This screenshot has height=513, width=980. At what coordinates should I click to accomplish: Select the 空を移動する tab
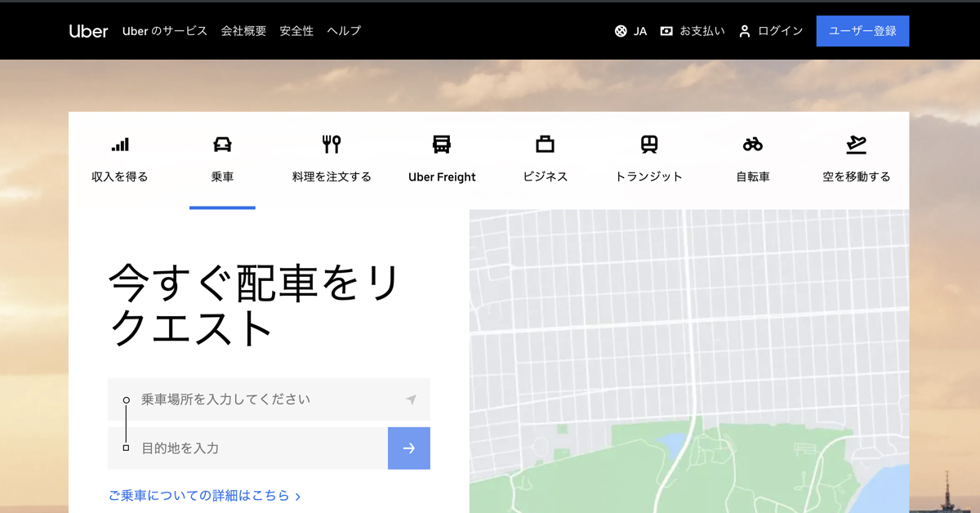tap(856, 176)
